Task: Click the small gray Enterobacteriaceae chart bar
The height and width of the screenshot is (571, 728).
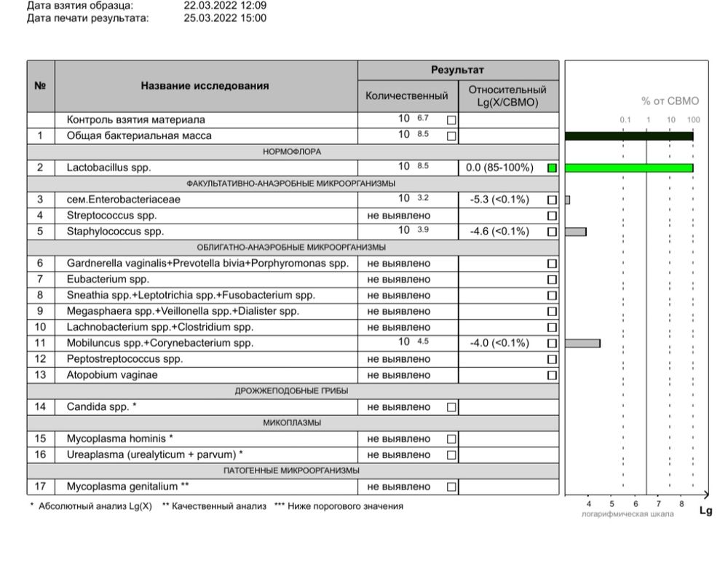Action: coord(568,200)
